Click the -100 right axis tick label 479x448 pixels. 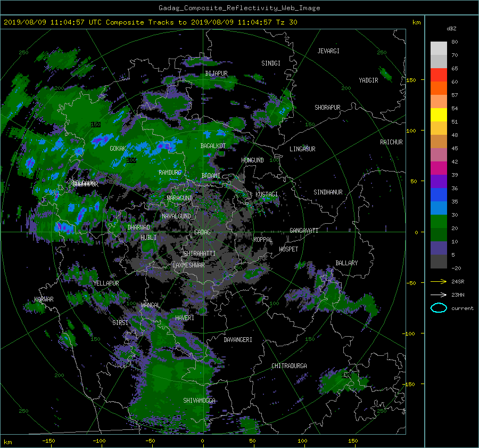point(410,333)
